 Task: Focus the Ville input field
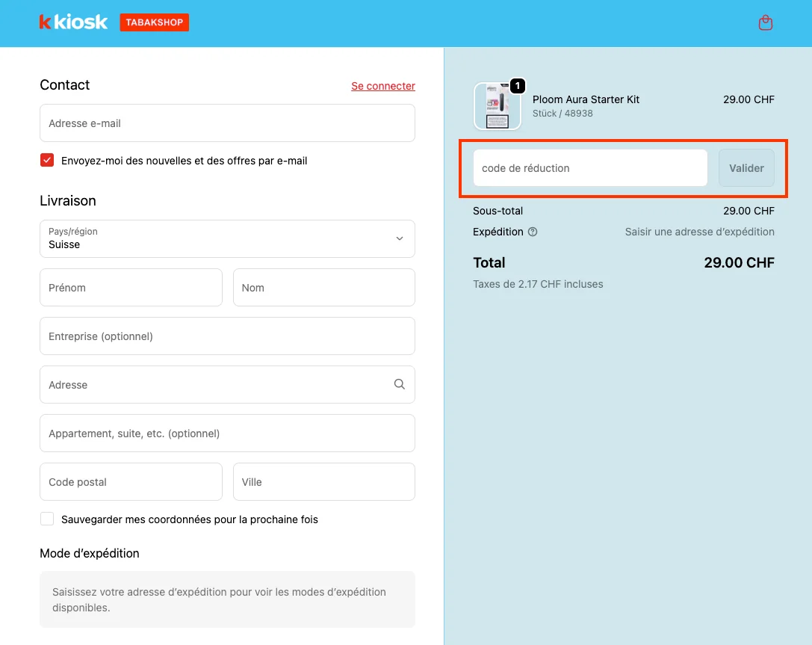tap(324, 482)
